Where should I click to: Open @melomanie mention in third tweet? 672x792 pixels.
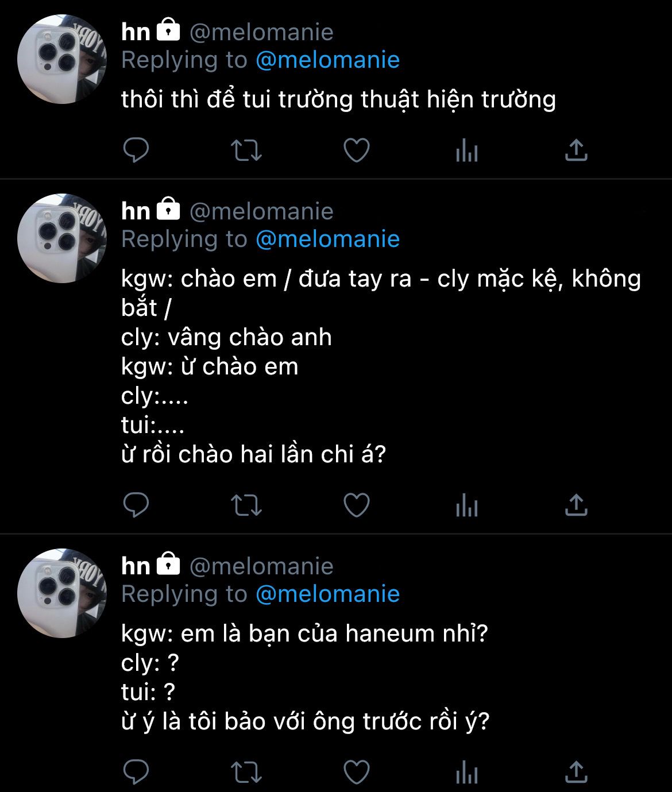click(x=327, y=594)
